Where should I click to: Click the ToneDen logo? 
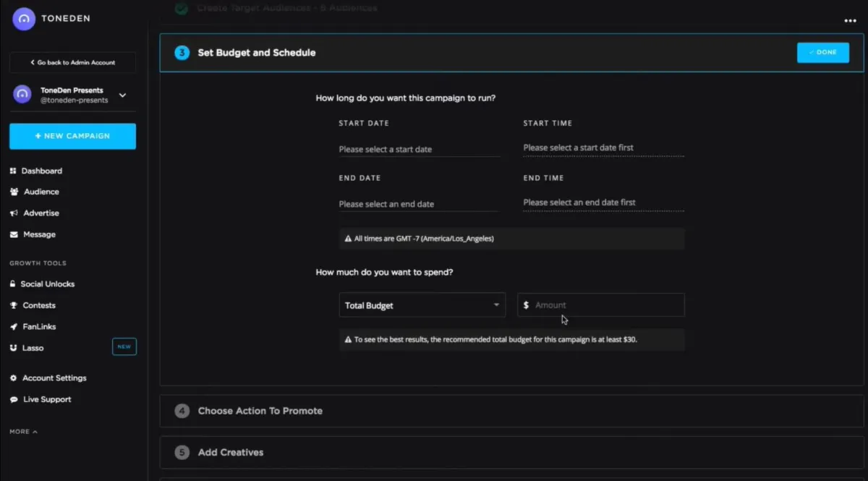click(x=24, y=18)
